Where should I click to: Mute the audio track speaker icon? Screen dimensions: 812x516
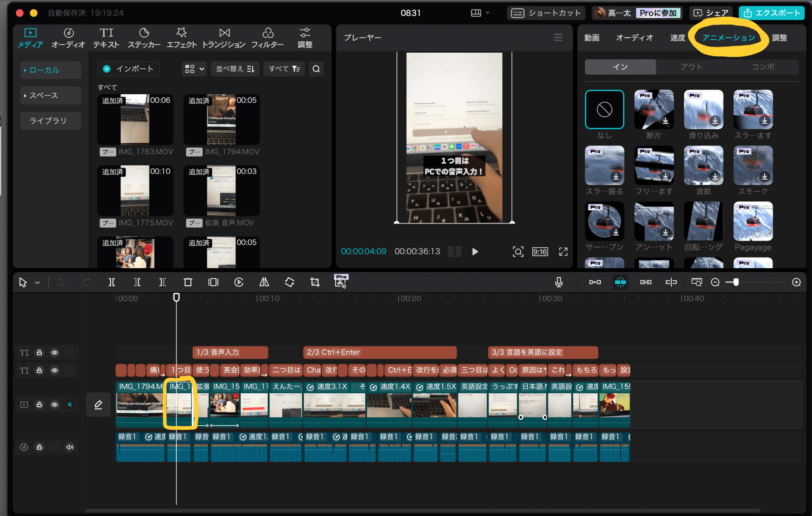click(x=70, y=447)
